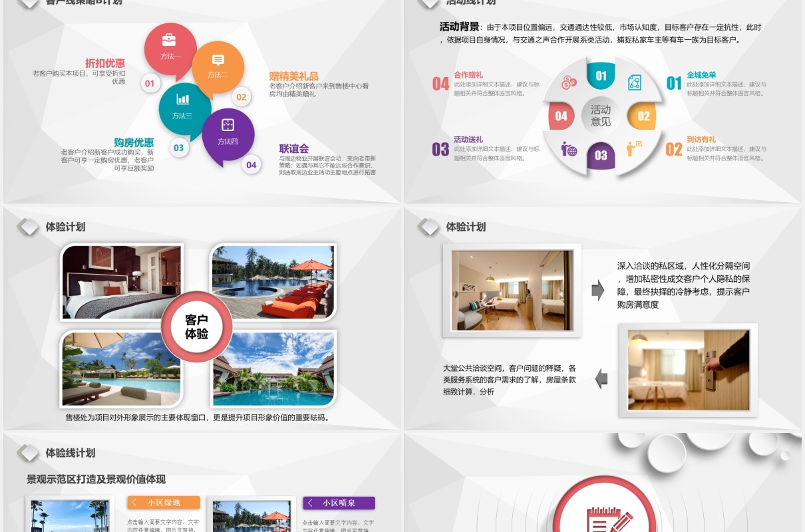The image size is (805, 532).
Task: Click the 活动送礼 heading
Action: click(x=468, y=140)
